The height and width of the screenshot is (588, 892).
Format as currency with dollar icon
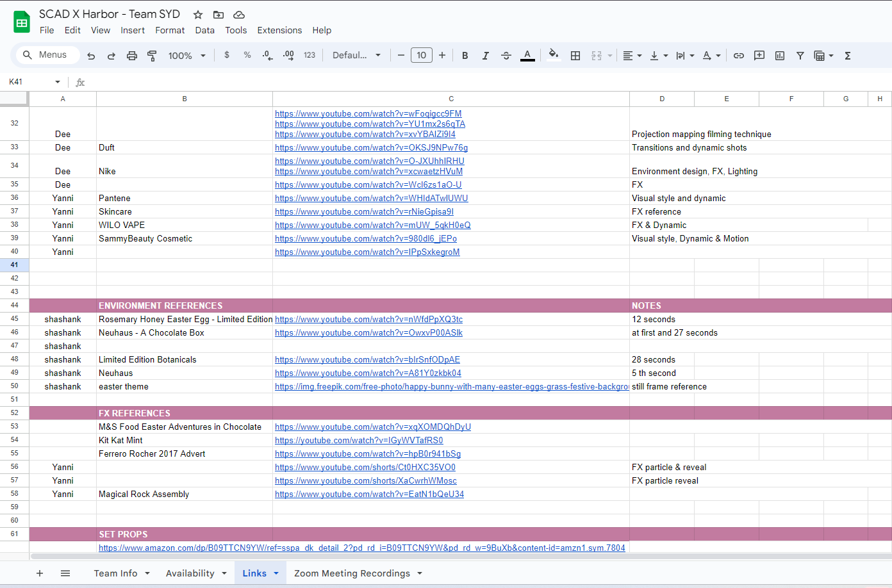click(x=227, y=55)
